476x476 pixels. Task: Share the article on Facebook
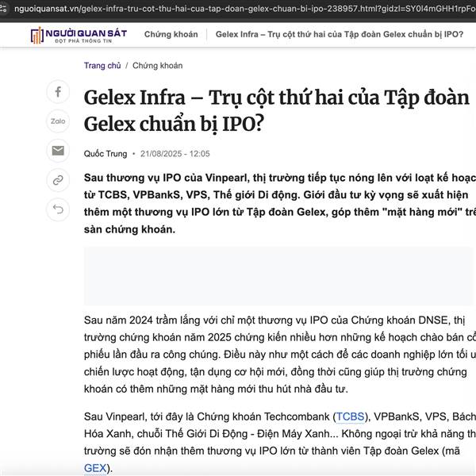58,91
